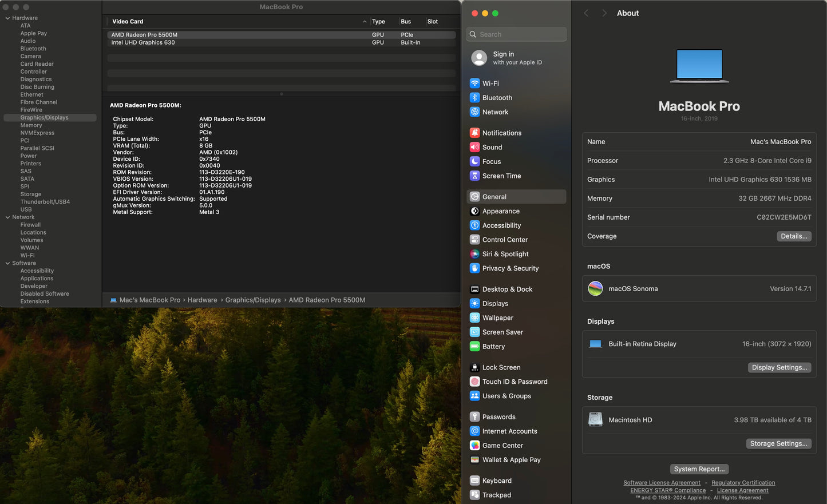Select Memory in hardware list
This screenshot has width=827, height=504.
tap(31, 125)
